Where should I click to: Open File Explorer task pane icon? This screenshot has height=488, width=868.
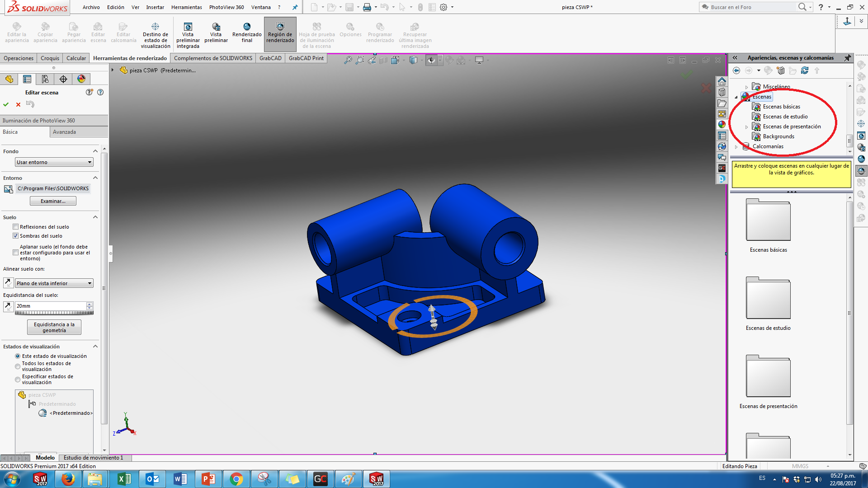[x=722, y=103]
